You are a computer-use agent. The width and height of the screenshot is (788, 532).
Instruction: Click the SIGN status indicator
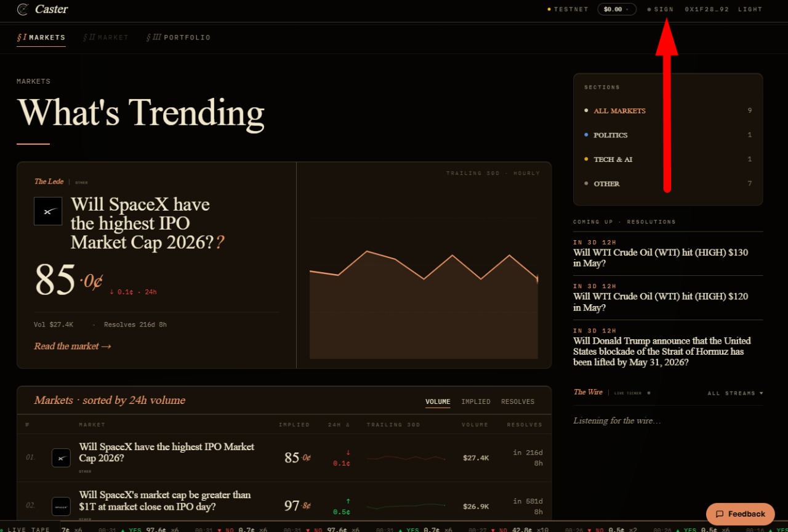click(660, 9)
